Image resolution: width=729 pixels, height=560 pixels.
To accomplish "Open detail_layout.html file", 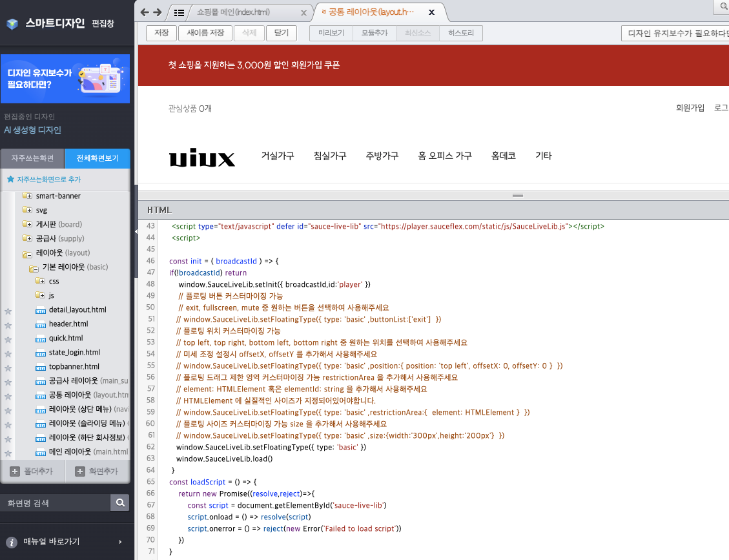I will tap(77, 310).
